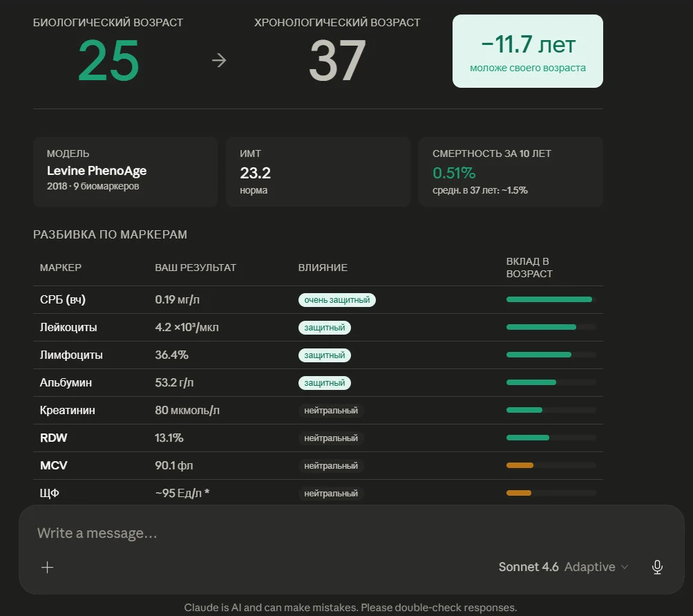Click the arrow between the two ages
693x616 pixels.
click(x=219, y=60)
